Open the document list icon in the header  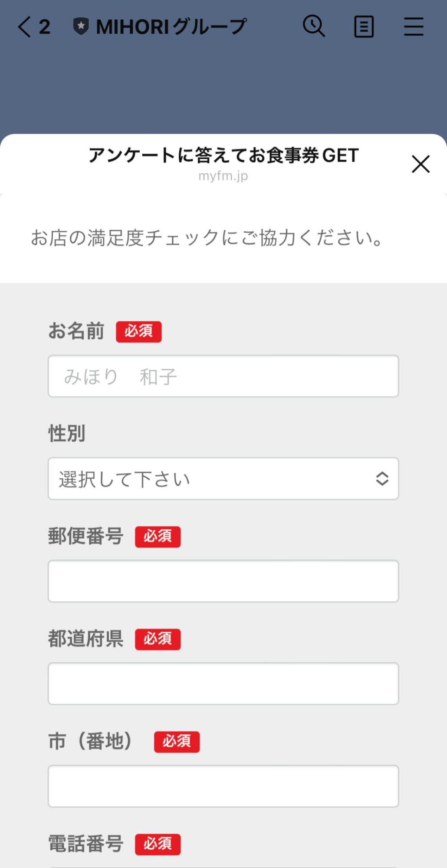[x=364, y=27]
